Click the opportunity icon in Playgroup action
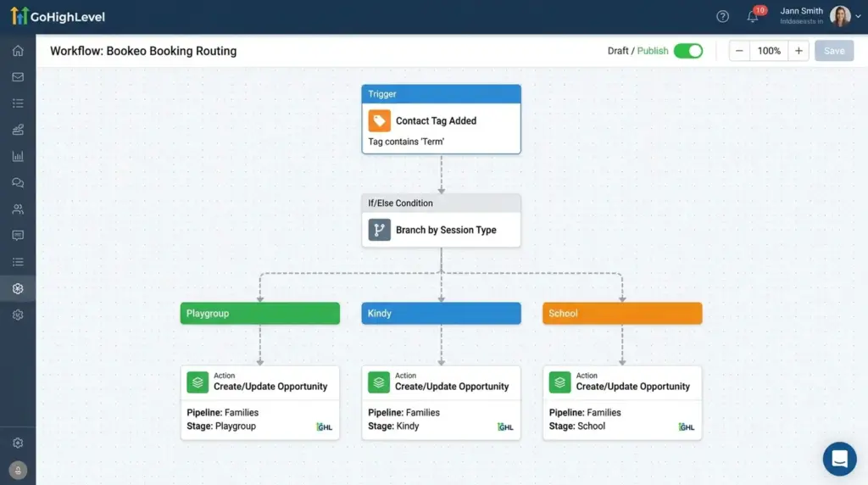Screen dimensions: 868x485 pyautogui.click(x=198, y=382)
